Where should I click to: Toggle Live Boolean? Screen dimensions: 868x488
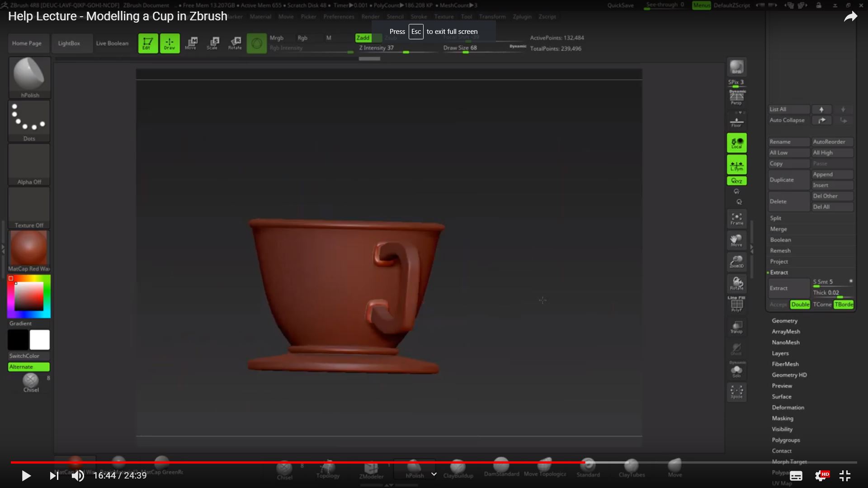click(112, 43)
